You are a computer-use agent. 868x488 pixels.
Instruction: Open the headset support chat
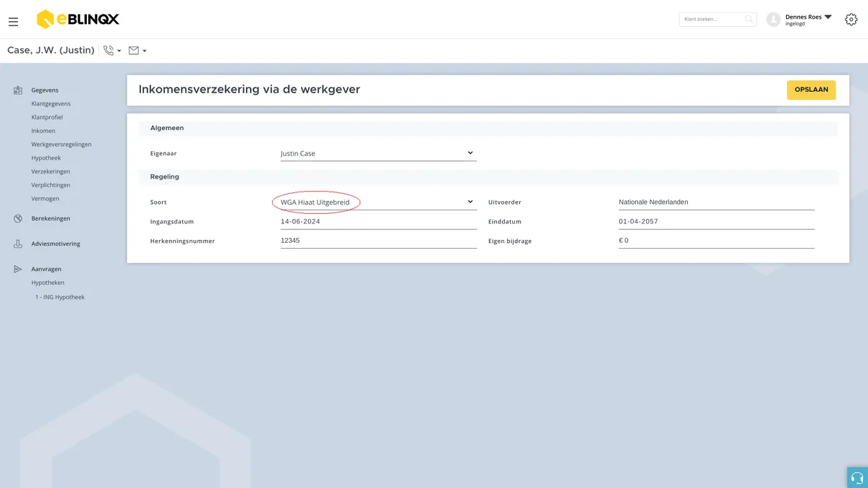[857, 477]
